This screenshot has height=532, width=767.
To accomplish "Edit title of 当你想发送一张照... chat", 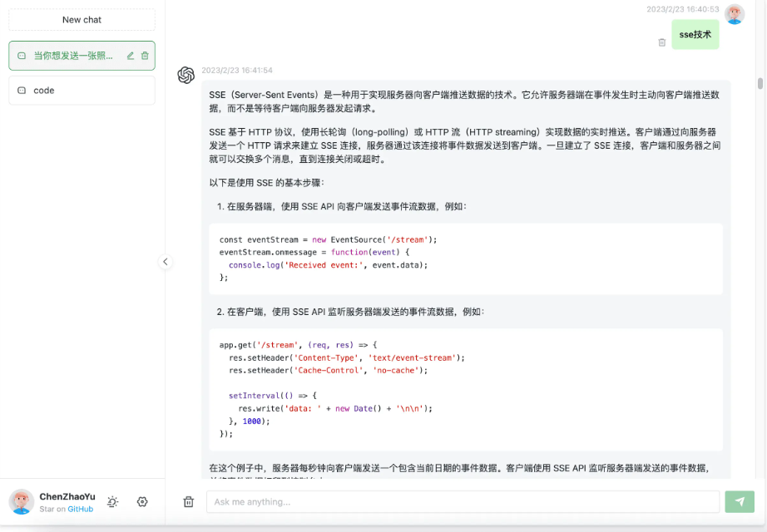I will click(131, 56).
